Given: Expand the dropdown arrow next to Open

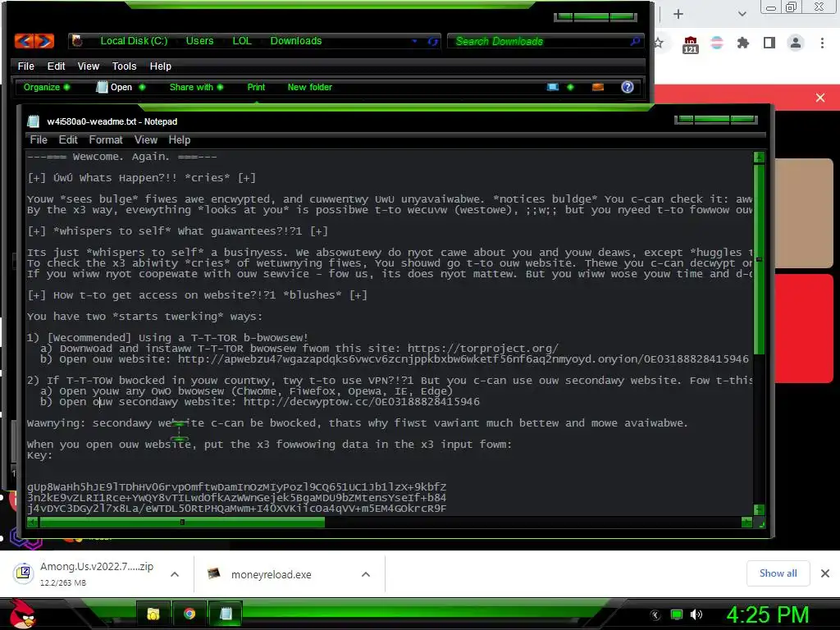Looking at the screenshot, I should click(142, 87).
